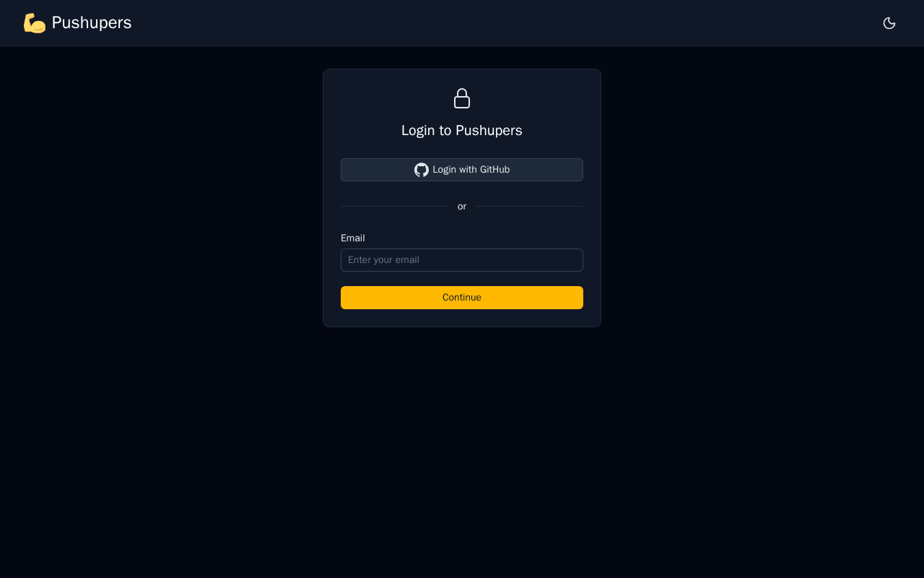Click the Email field label
The height and width of the screenshot is (578, 924).
353,238
